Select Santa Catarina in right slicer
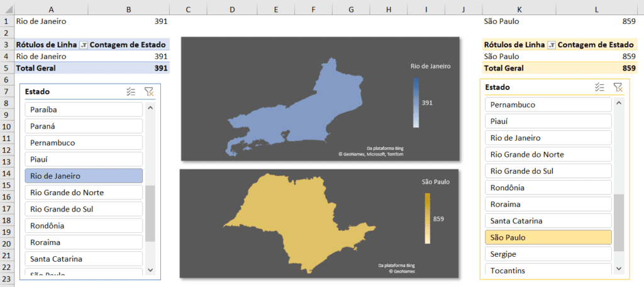Screen dimensions: 644x287 [548, 221]
